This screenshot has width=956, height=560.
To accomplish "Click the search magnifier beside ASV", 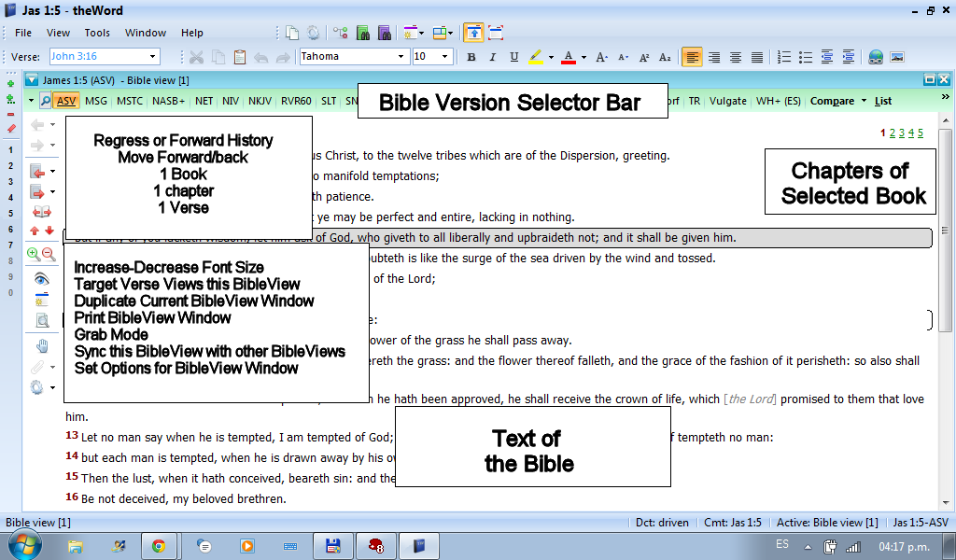I will click(x=46, y=101).
